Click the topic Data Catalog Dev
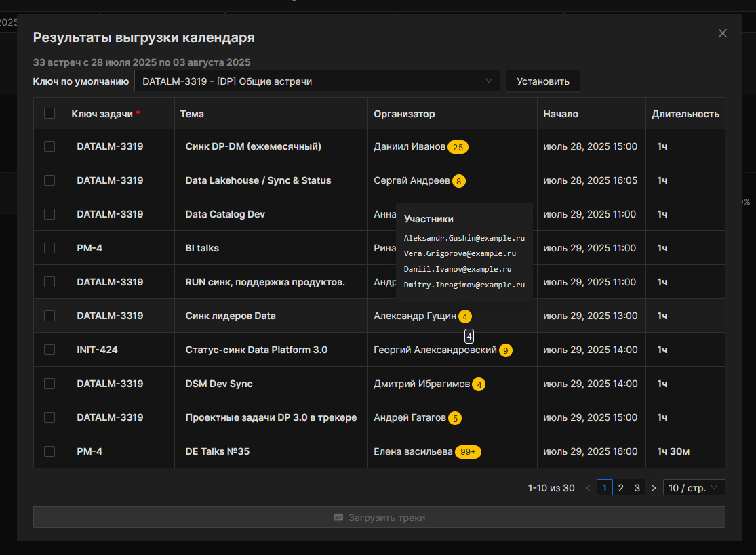Screen dimensions: 756x555 (x=225, y=214)
